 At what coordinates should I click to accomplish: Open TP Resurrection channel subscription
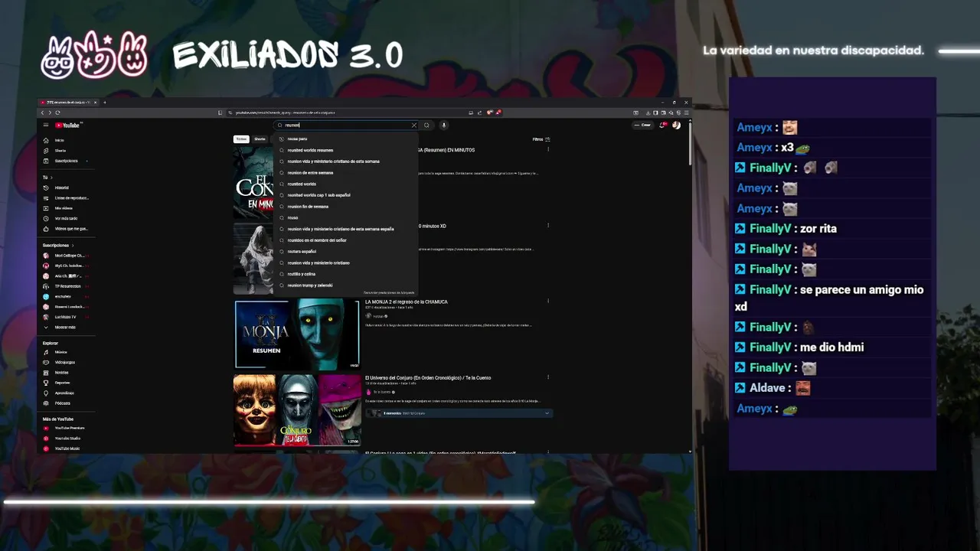click(x=65, y=286)
